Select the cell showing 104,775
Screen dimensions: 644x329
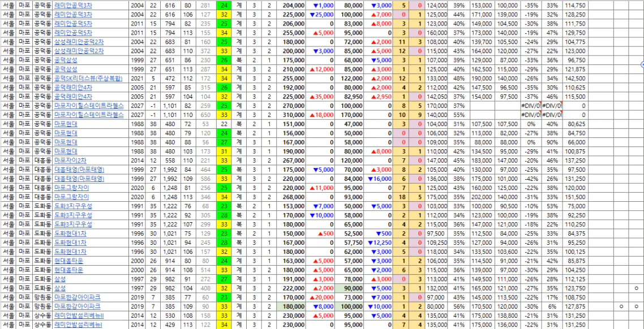(574, 42)
